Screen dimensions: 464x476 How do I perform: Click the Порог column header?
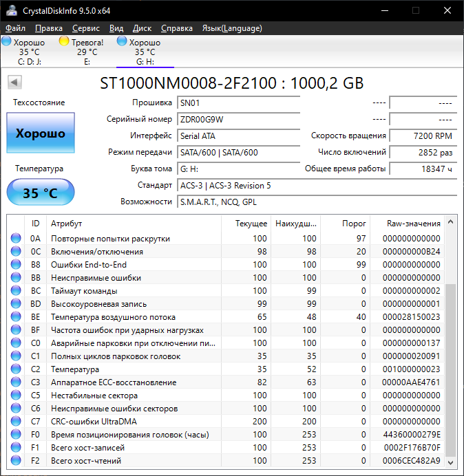tap(345, 224)
